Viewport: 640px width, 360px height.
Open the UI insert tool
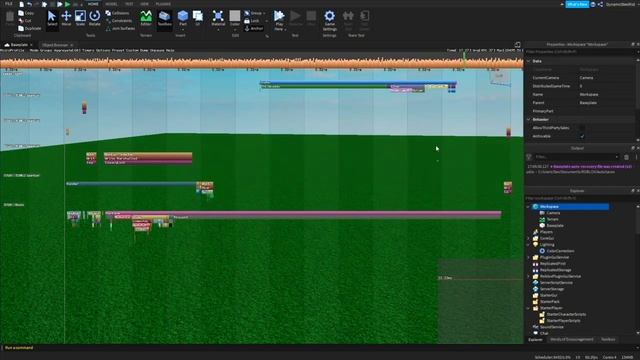(x=198, y=18)
